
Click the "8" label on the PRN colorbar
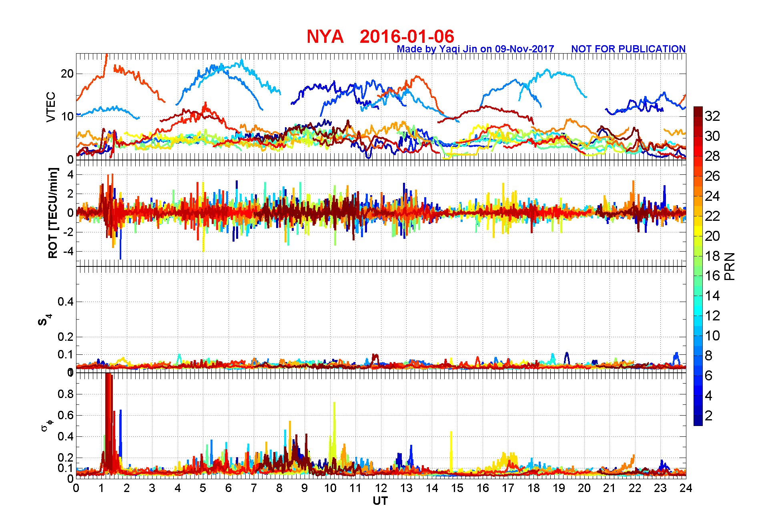click(709, 356)
